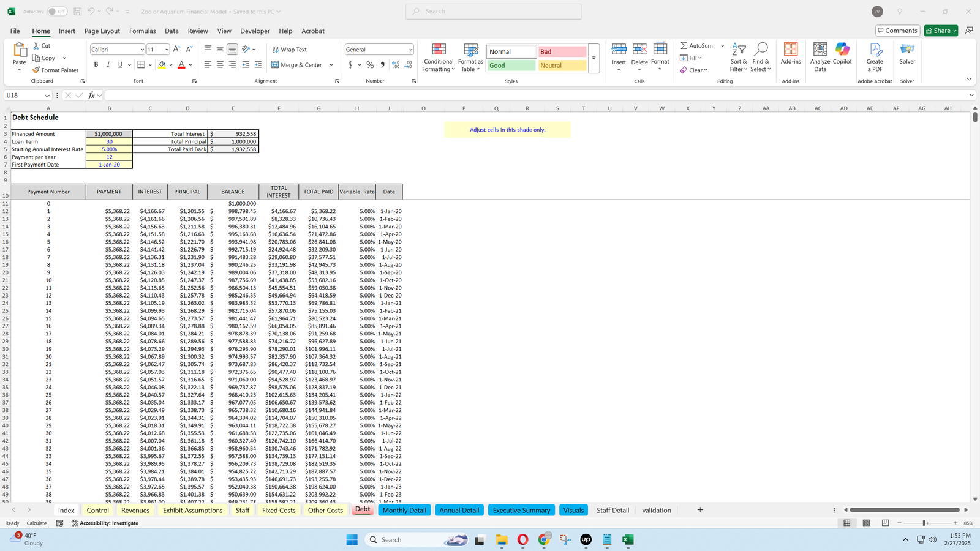The height and width of the screenshot is (551, 980).
Task: Expand the font name dropdown
Action: coord(142,50)
